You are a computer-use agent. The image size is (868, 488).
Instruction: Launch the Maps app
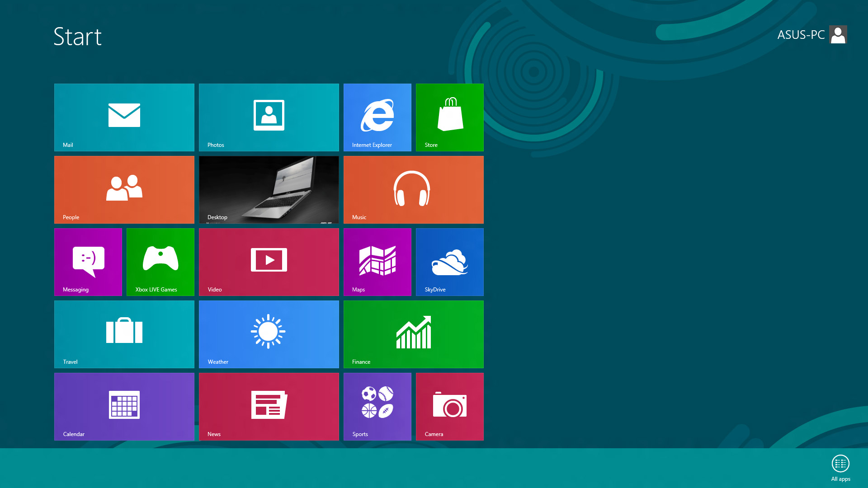(x=377, y=262)
